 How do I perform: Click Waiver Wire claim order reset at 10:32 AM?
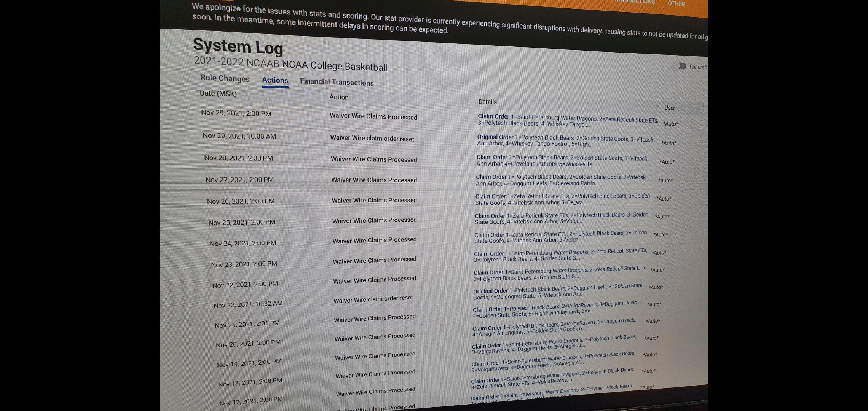click(373, 299)
